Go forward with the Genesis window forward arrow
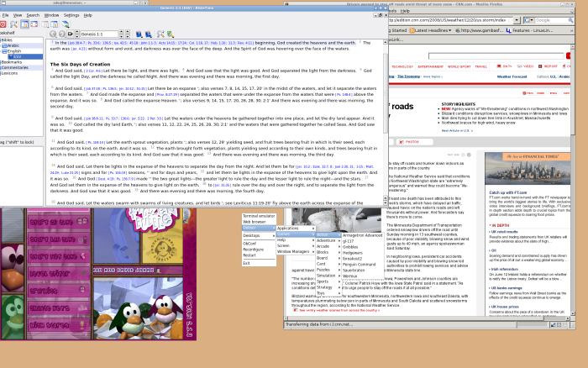 [x=62, y=34]
